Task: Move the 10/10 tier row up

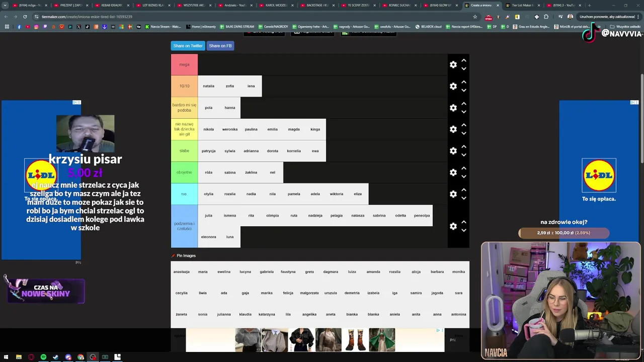Action: pyautogui.click(x=464, y=82)
